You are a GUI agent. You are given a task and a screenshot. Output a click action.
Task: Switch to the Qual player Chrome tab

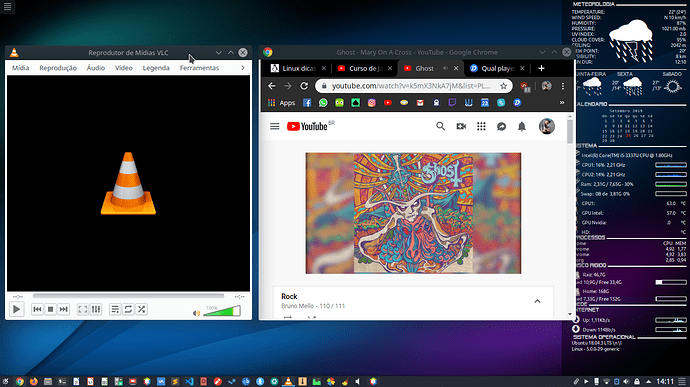click(496, 68)
